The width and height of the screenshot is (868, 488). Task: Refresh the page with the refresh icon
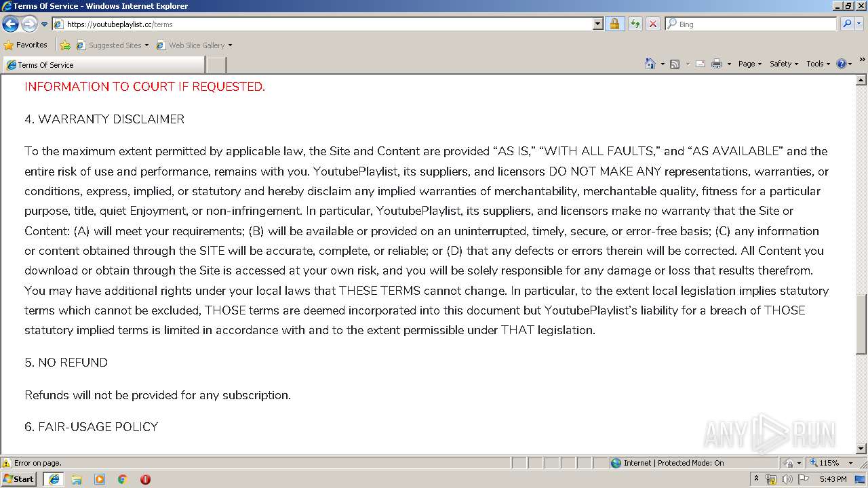pyautogui.click(x=635, y=24)
